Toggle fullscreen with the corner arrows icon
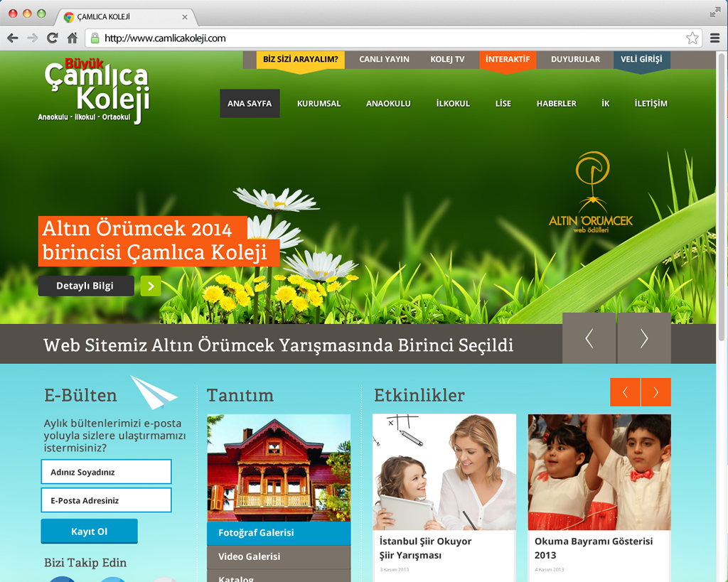 pyautogui.click(x=715, y=13)
